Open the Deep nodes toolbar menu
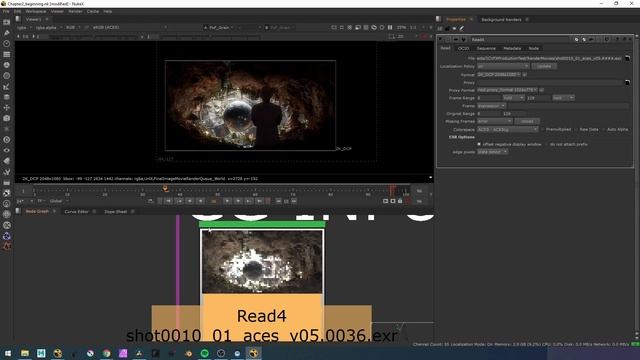Screen dimensions: 640x360 [x=7, y=140]
